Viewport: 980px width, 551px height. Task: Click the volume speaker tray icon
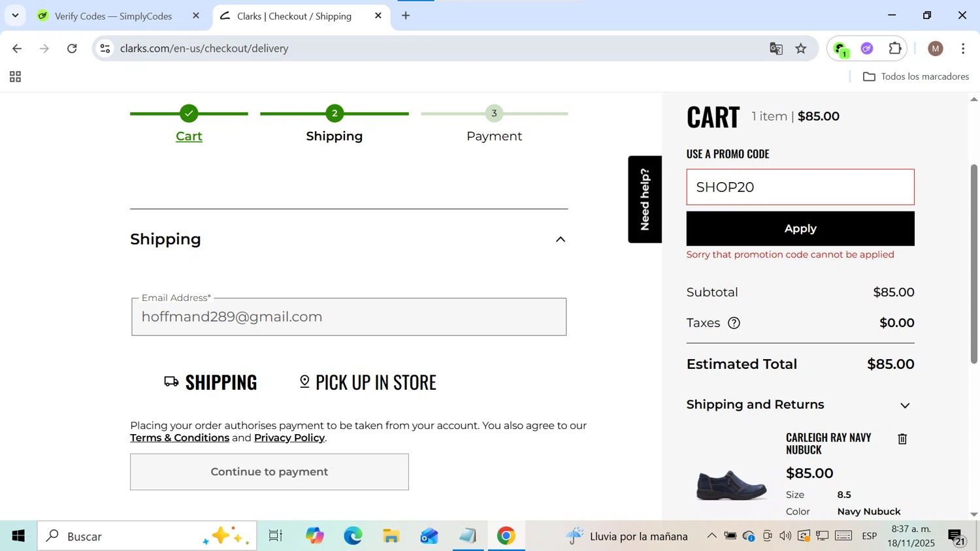pos(785,536)
